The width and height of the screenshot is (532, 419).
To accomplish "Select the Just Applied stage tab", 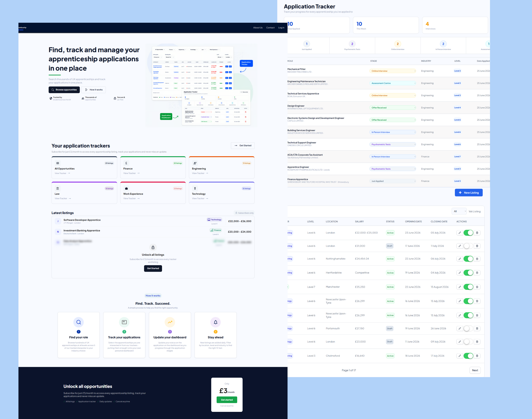I will tap(307, 46).
